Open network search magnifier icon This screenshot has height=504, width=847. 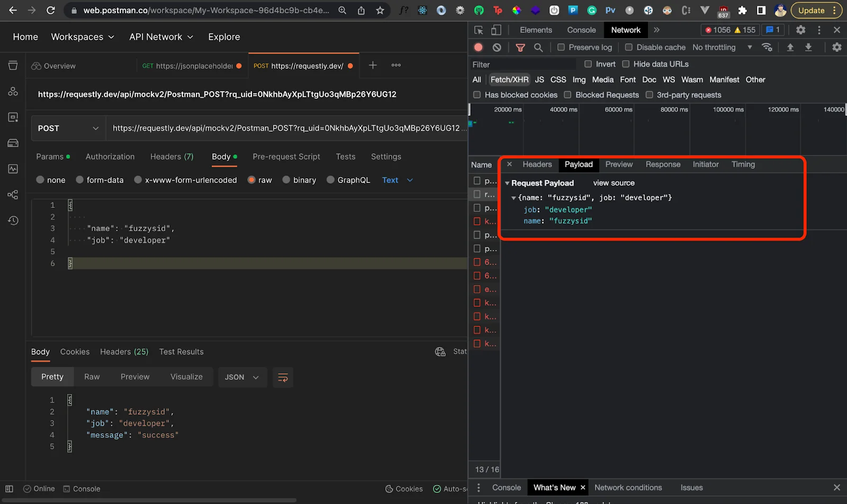pos(538,47)
